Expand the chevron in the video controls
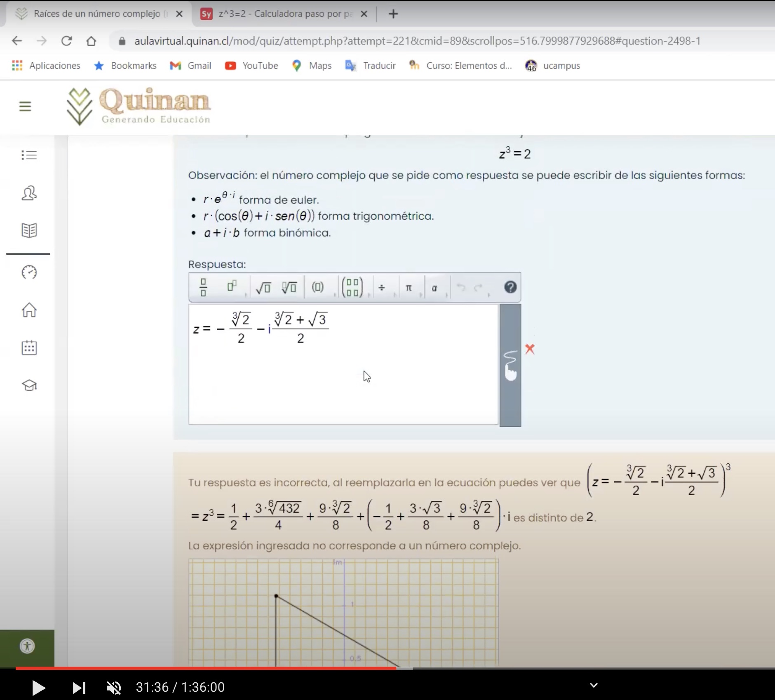The image size is (775, 700). tap(594, 685)
